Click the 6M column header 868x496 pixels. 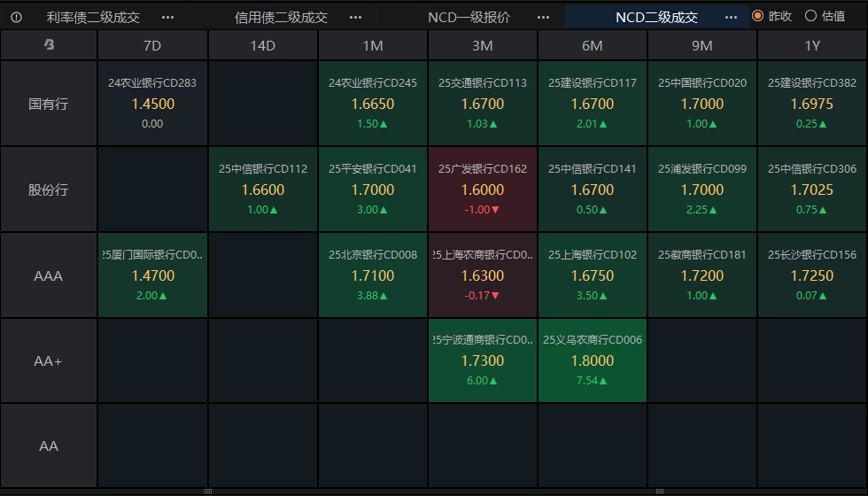(x=593, y=45)
